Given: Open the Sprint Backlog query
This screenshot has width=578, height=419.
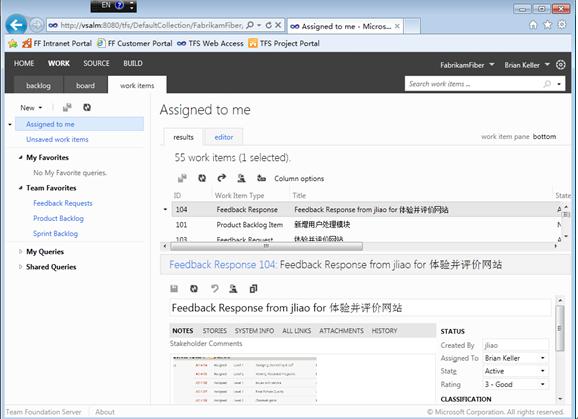Looking at the screenshot, I should click(55, 234).
